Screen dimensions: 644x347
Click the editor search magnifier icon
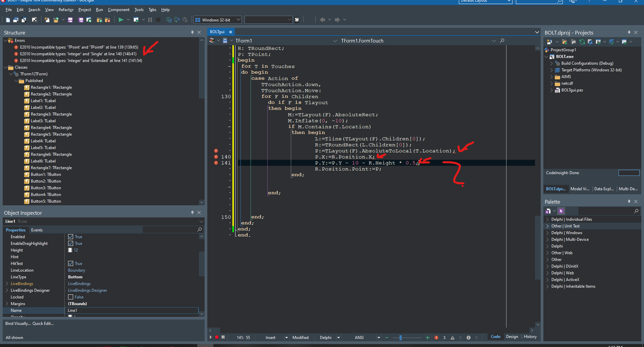click(x=502, y=41)
